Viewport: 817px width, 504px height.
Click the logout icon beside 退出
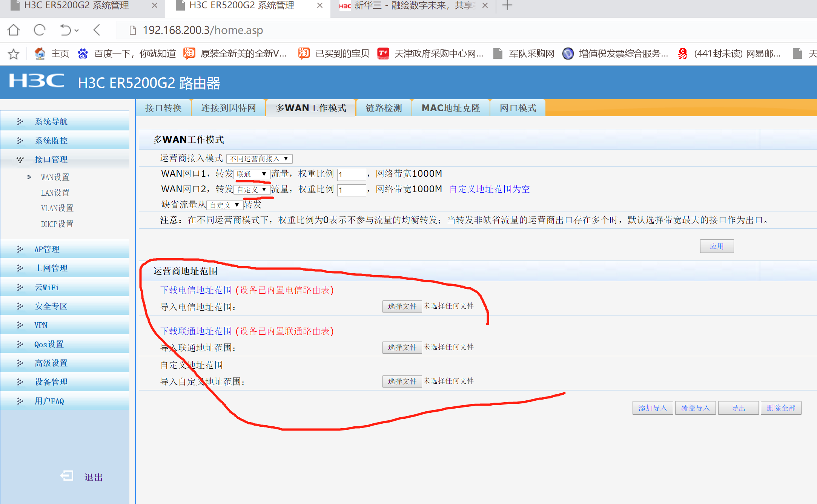(67, 476)
